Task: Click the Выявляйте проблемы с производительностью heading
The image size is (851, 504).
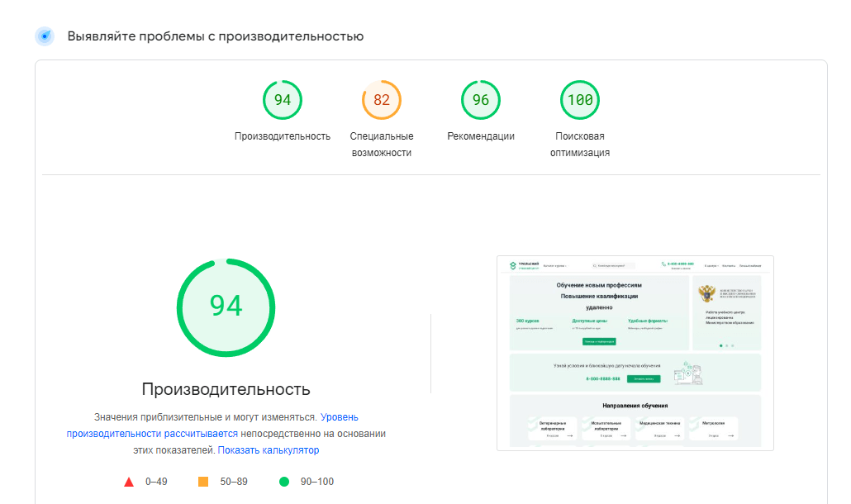Action: coord(216,36)
